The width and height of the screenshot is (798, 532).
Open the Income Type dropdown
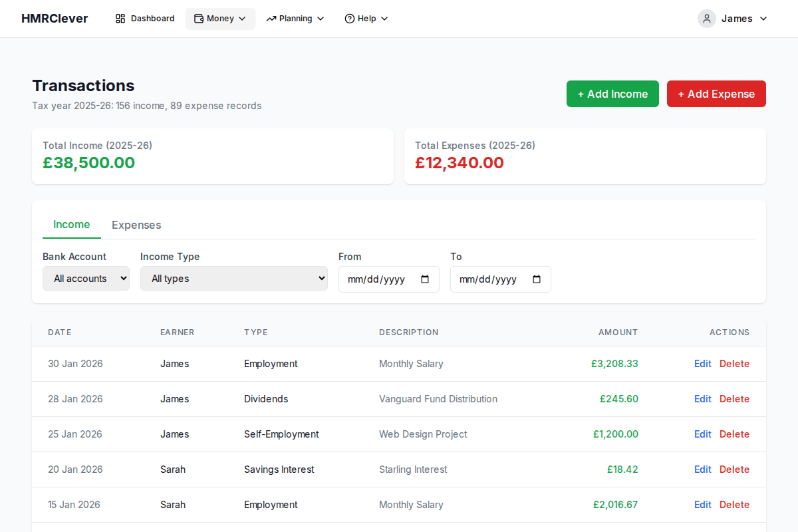tap(233, 278)
